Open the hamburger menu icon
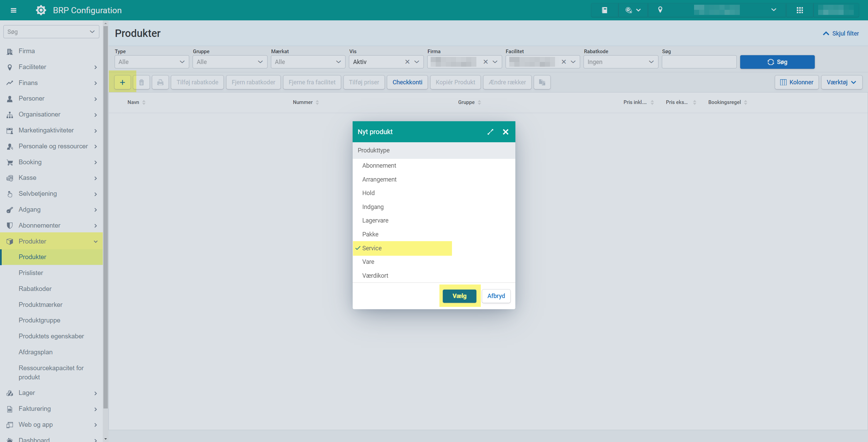The image size is (868, 442). 14,10
